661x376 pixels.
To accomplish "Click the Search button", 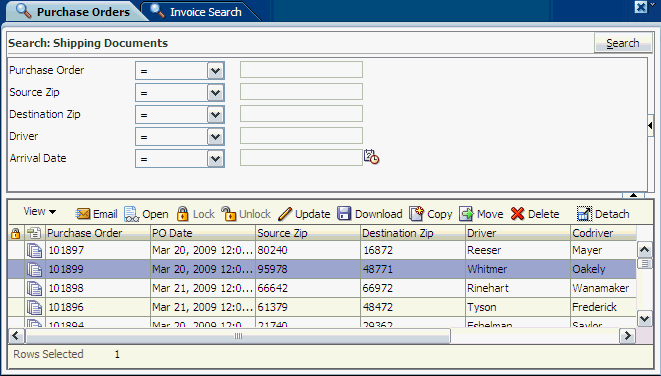I will pos(623,43).
